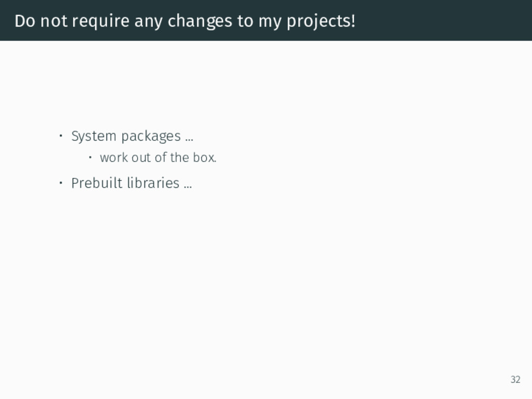Click the word "changes" in the title
The width and height of the screenshot is (532, 399).
pos(200,22)
